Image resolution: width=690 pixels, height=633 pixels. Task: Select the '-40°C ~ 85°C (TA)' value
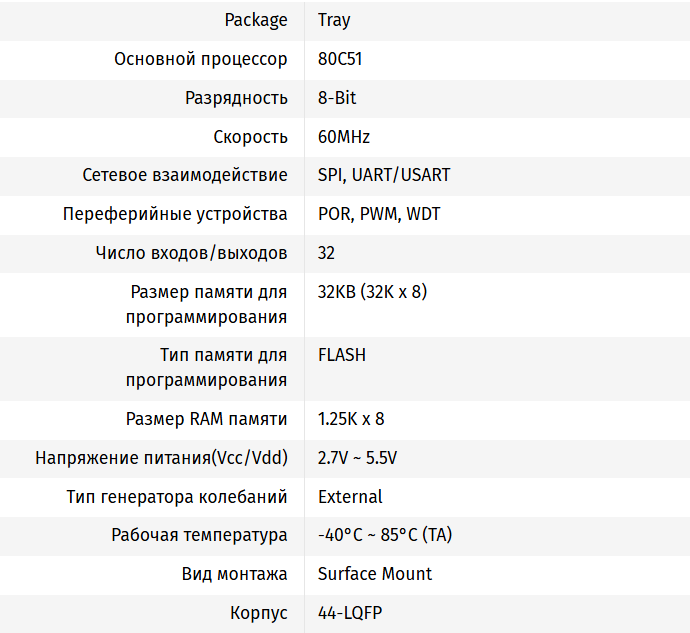(x=385, y=535)
